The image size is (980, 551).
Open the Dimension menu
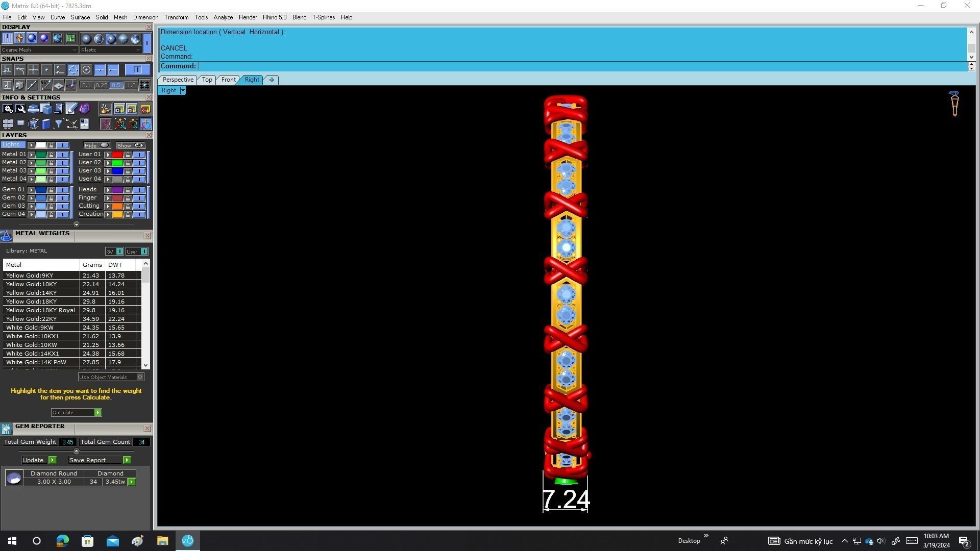click(x=145, y=17)
